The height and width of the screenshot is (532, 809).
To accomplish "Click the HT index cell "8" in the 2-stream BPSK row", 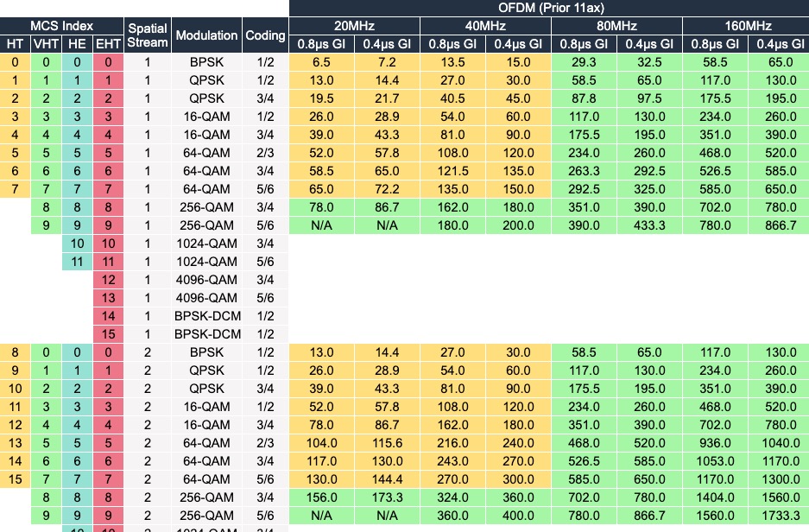I will 15,352.
